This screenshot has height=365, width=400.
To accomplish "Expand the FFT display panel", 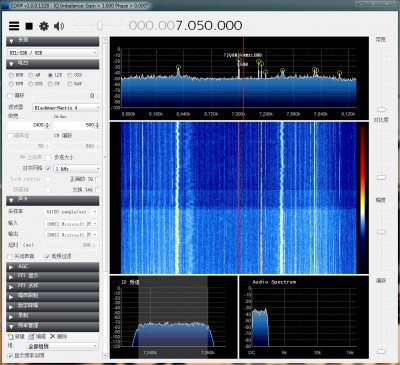I will (x=53, y=276).
